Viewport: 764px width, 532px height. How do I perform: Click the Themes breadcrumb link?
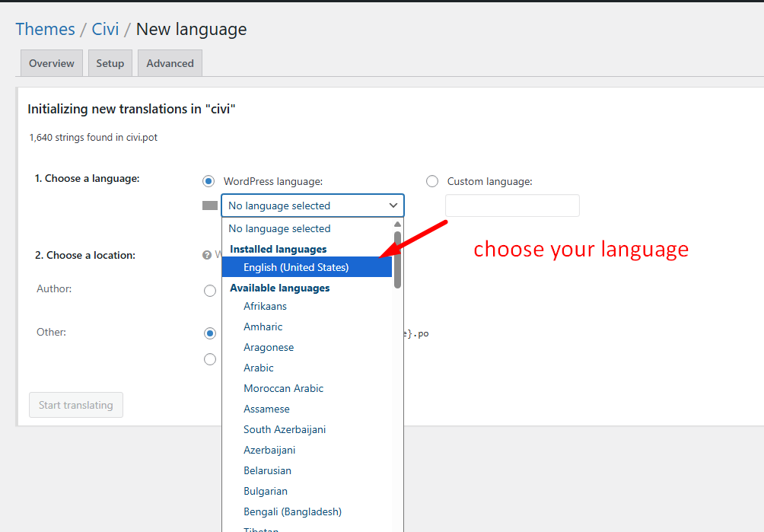(x=45, y=29)
